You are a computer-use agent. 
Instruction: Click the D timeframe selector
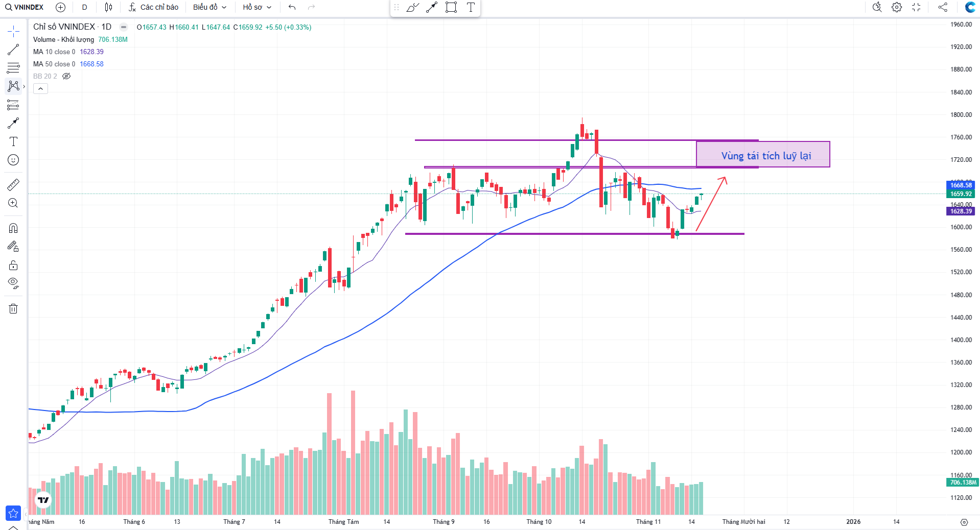click(x=84, y=7)
